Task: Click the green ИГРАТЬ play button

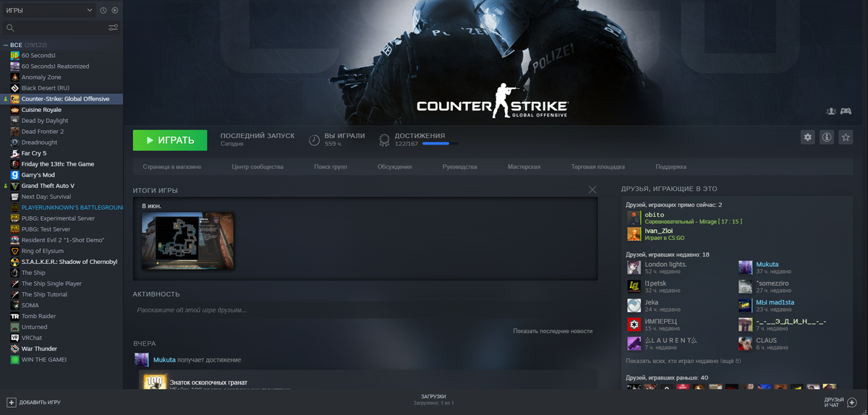Action: [170, 140]
